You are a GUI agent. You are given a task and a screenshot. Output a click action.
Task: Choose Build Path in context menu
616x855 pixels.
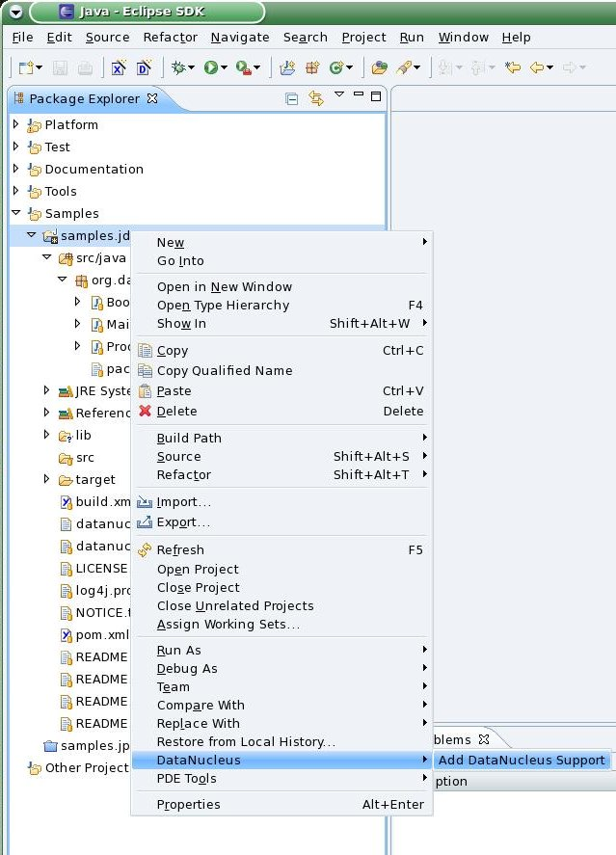tap(281, 438)
